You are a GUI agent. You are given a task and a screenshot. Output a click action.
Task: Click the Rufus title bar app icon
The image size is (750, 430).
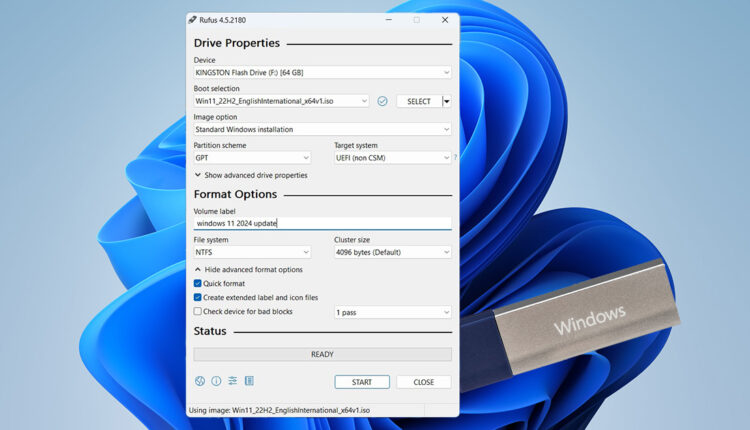[x=193, y=19]
